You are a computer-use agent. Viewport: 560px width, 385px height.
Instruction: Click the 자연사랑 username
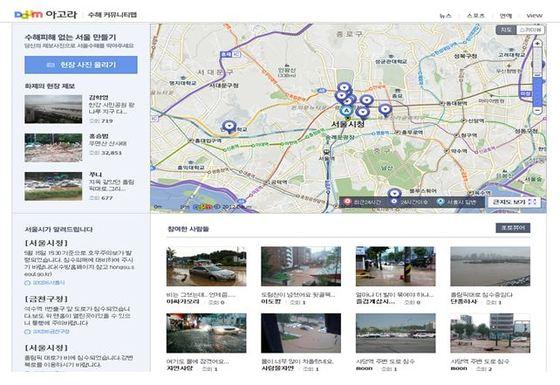[180, 368]
